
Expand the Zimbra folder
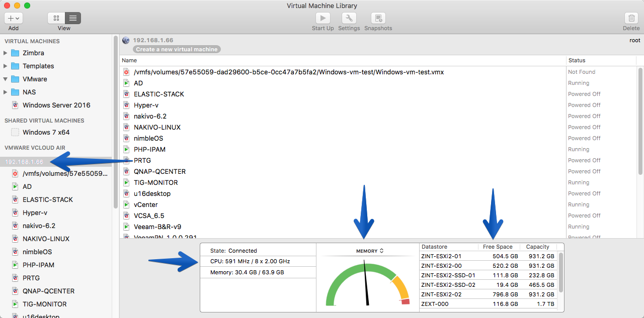(x=6, y=53)
